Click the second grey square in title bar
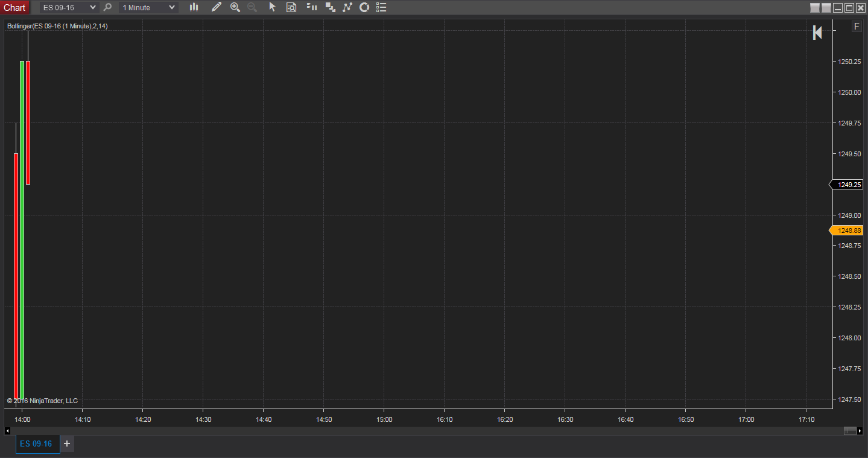 [826, 8]
